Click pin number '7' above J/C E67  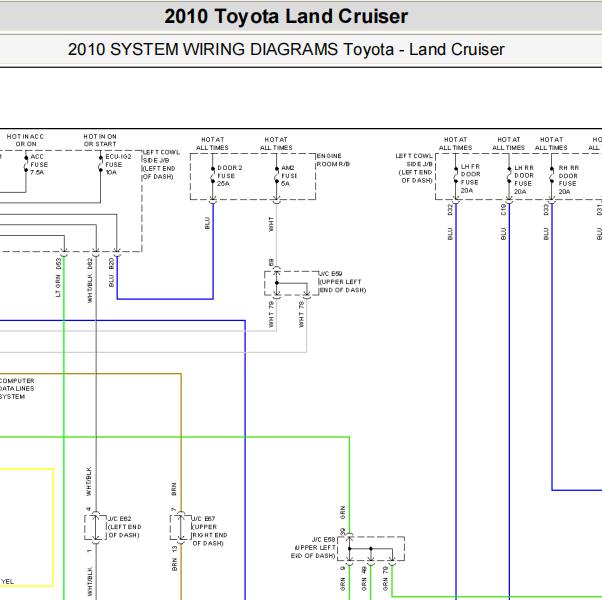pyautogui.click(x=174, y=509)
